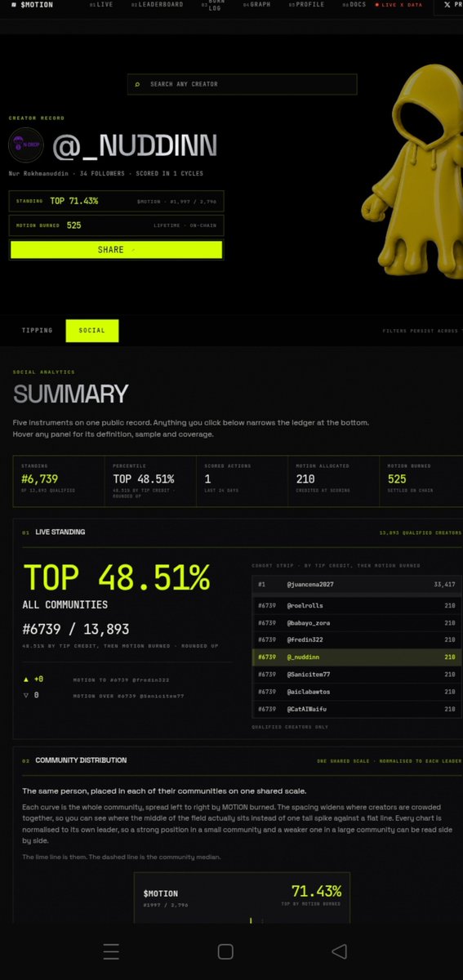Image resolution: width=463 pixels, height=980 pixels.
Task: Switch to the TIPPING tab
Action: click(x=37, y=331)
